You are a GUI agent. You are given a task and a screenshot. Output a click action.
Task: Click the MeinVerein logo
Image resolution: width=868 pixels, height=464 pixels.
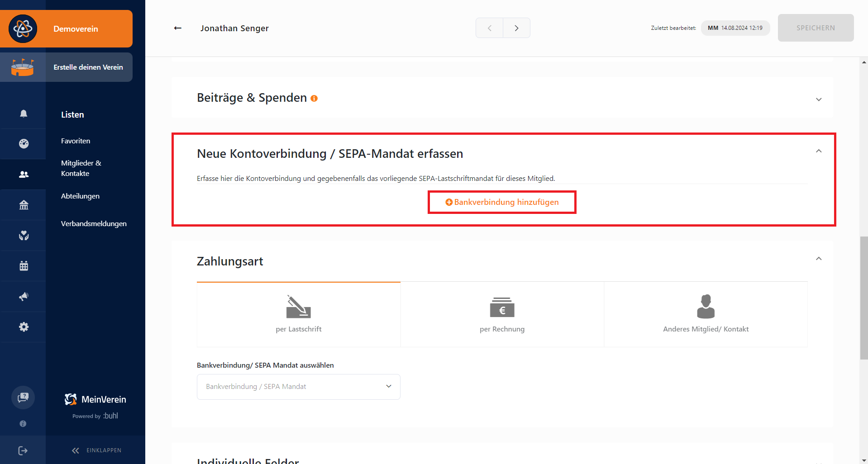pos(95,399)
